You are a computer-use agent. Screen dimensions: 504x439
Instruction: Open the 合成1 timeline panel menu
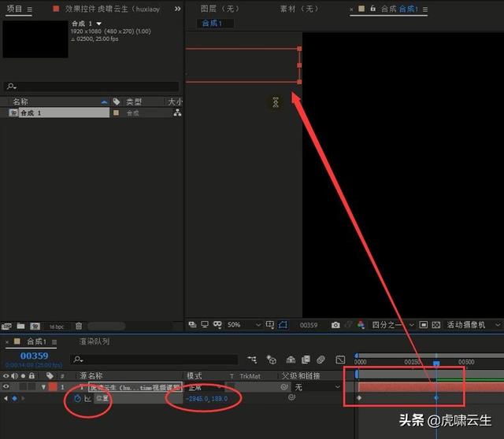[x=54, y=342]
